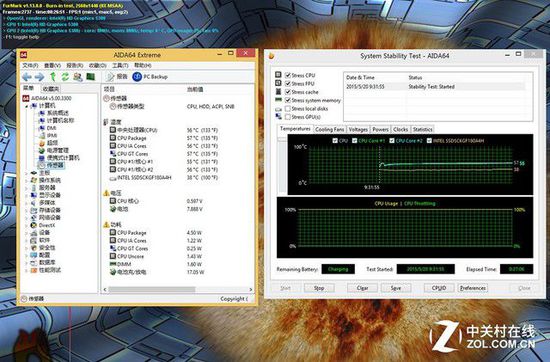Click the green Refresh icon
550x362 pixels.
tap(65, 76)
